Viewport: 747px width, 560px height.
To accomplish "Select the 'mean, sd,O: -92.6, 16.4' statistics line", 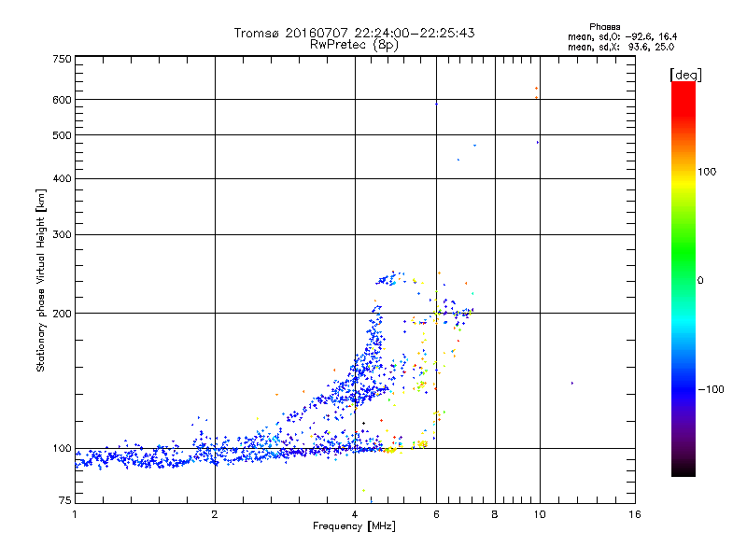I will click(622, 36).
